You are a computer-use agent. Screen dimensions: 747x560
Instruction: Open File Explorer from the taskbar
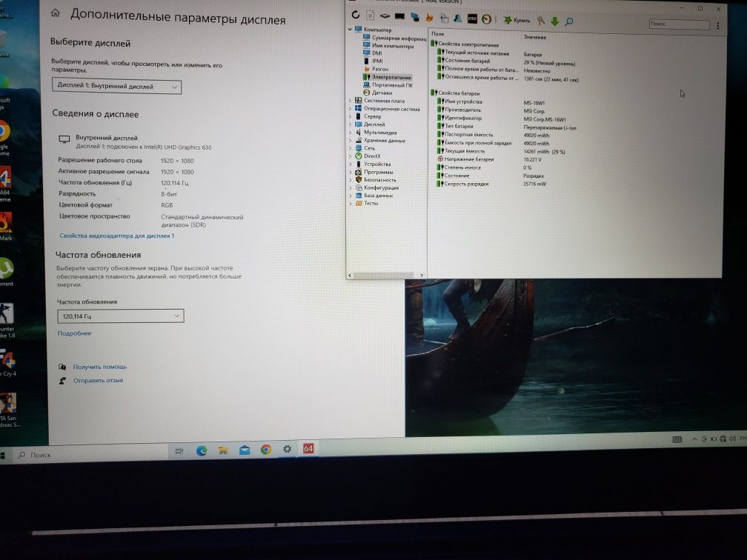(223, 450)
